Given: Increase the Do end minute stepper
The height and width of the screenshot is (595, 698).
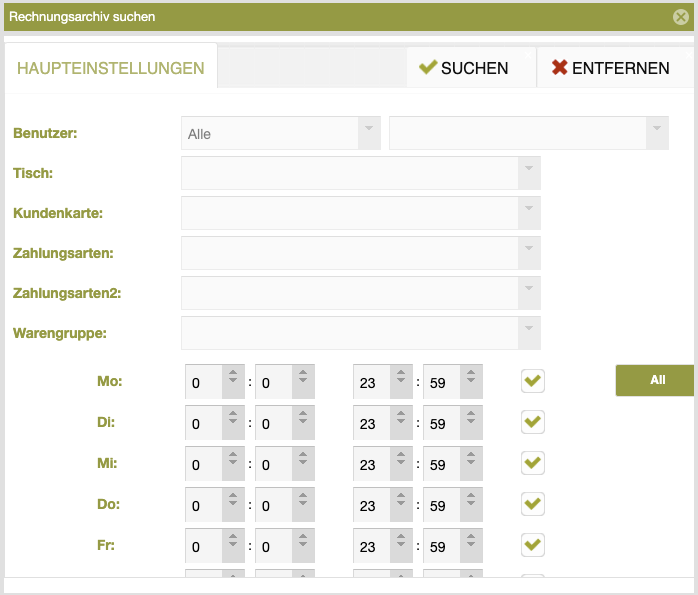Looking at the screenshot, I should point(471,496).
